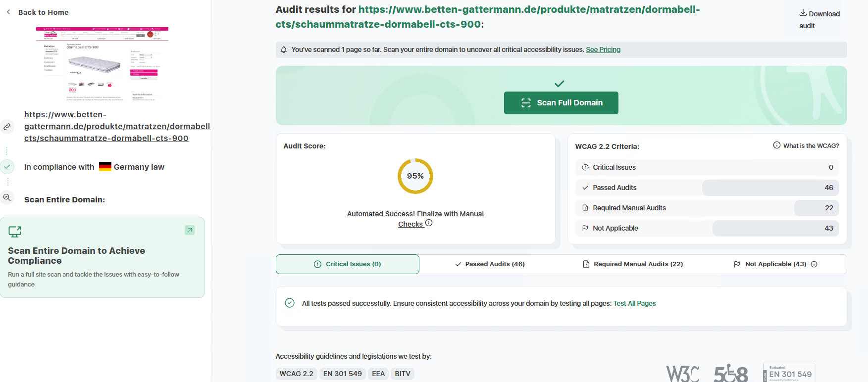This screenshot has width=868, height=382.
Task: Open the scanned betten-gattermann URL in the sidebar
Action: pyautogui.click(x=117, y=126)
